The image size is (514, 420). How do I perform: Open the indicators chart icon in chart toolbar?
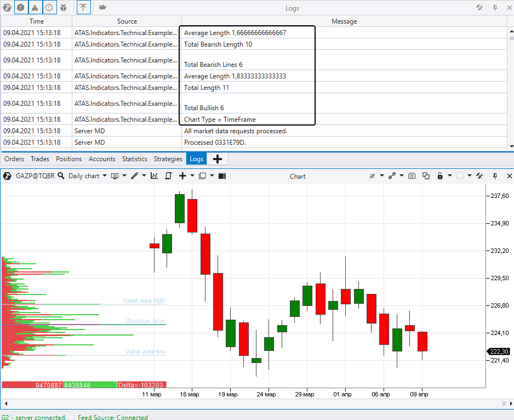[x=154, y=176]
